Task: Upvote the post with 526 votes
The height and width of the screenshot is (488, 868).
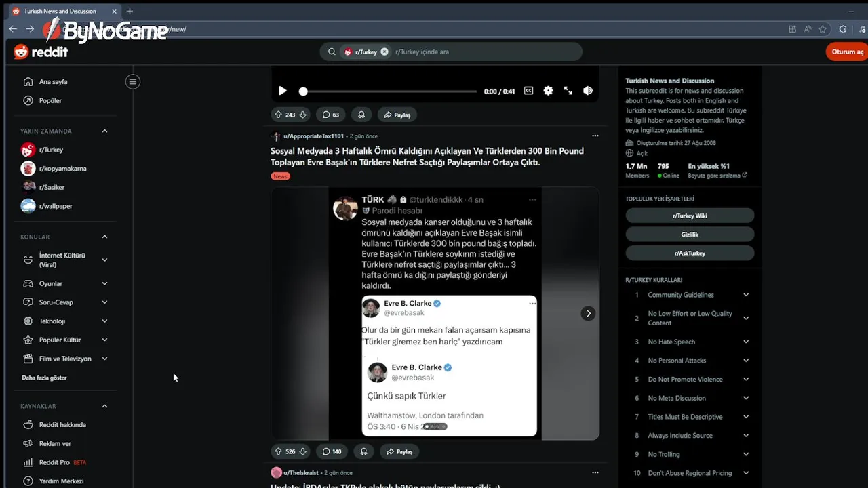Action: (x=278, y=451)
